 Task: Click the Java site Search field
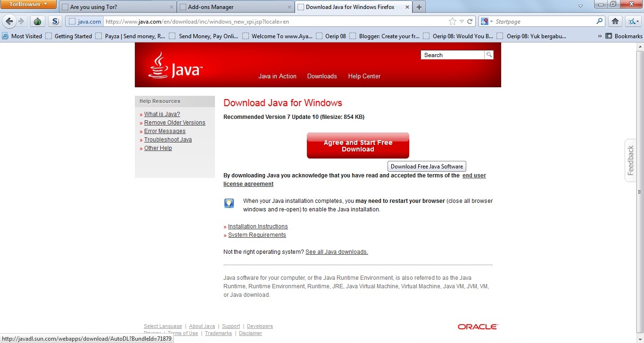pyautogui.click(x=452, y=55)
